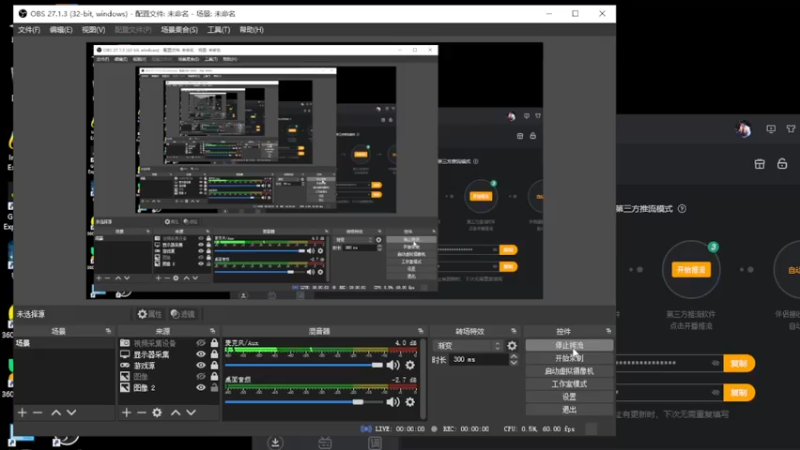The height and width of the screenshot is (450, 800).
Task: Lock 图像 2 source padlock icon
Action: coord(214,388)
